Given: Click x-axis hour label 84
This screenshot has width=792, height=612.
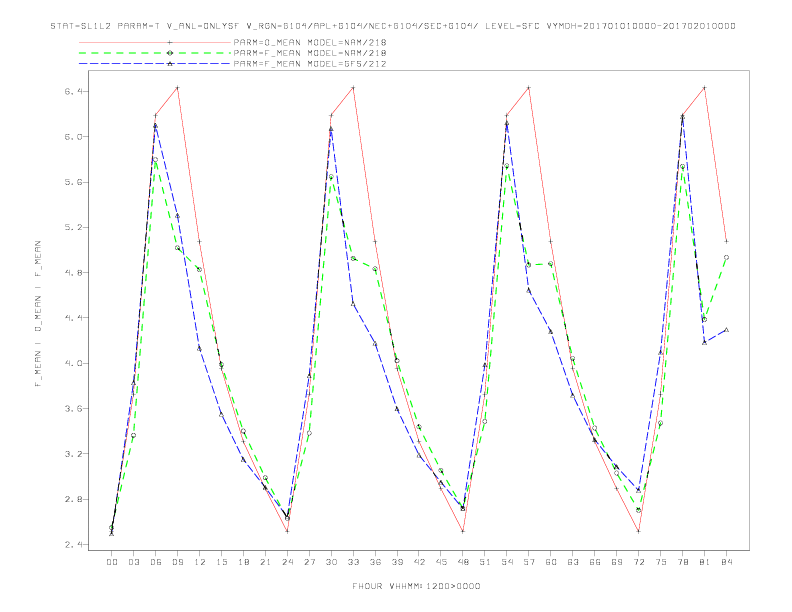Looking at the screenshot, I should 727,562.
